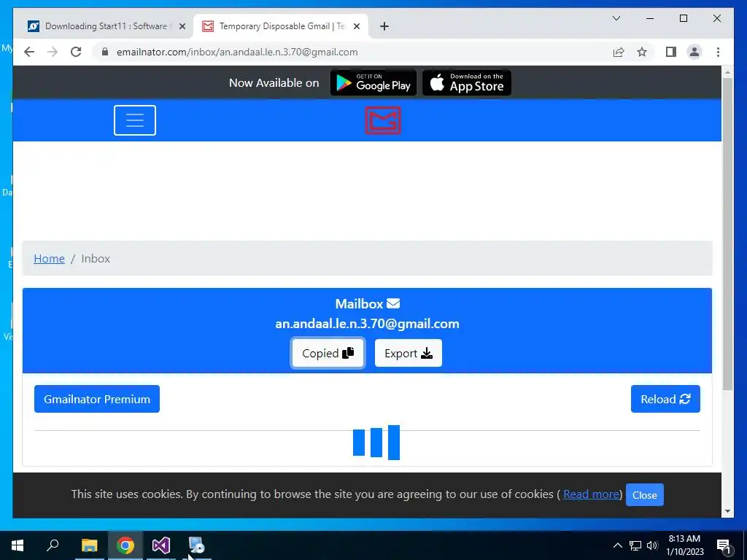The height and width of the screenshot is (560, 747).
Task: Expand the tab search dropdown chevron
Action: [616, 18]
